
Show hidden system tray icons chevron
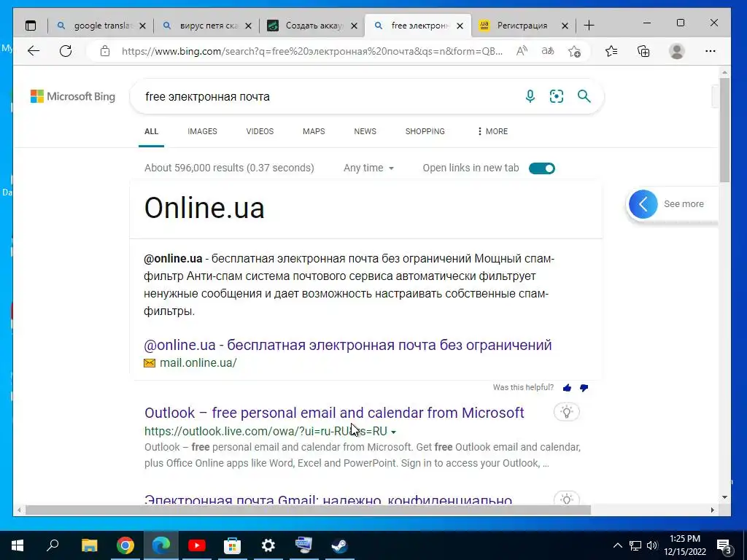coord(617,545)
